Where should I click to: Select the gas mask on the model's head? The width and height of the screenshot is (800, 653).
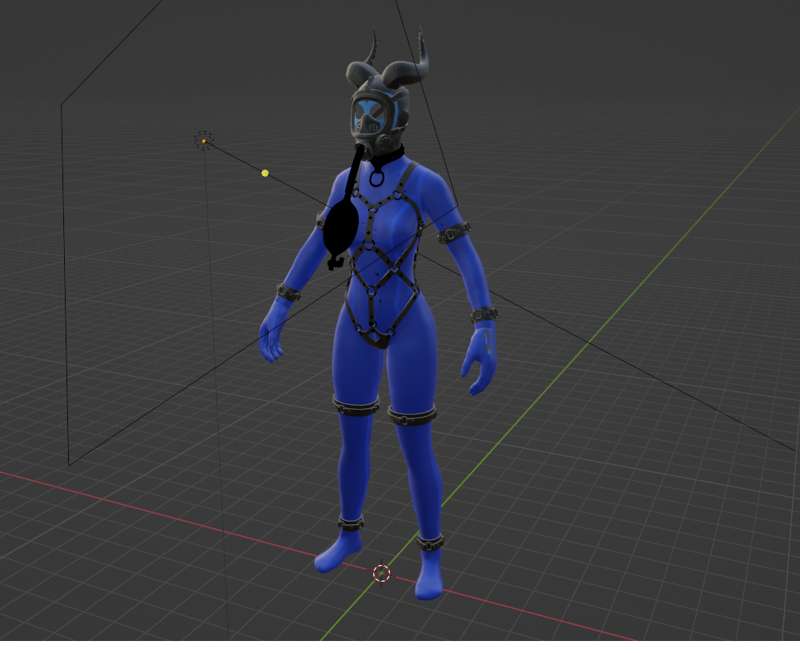(x=373, y=120)
